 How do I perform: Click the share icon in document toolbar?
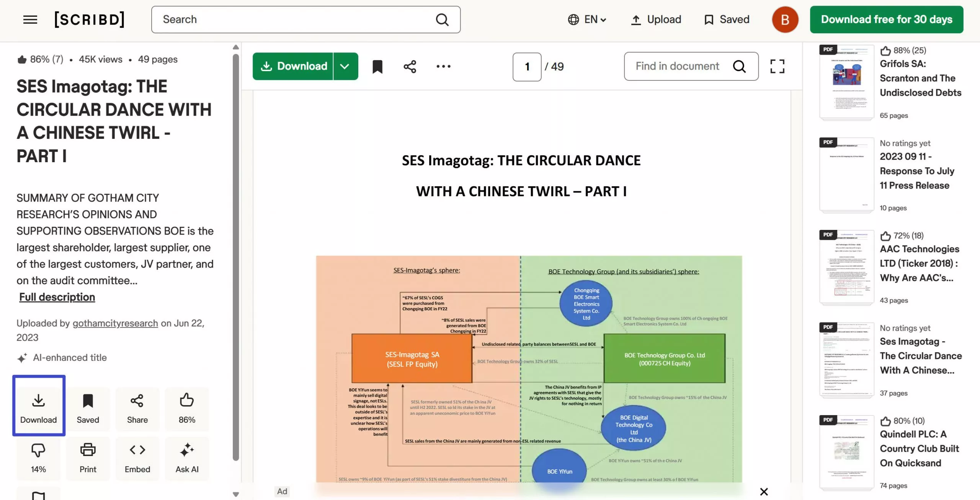pyautogui.click(x=410, y=67)
